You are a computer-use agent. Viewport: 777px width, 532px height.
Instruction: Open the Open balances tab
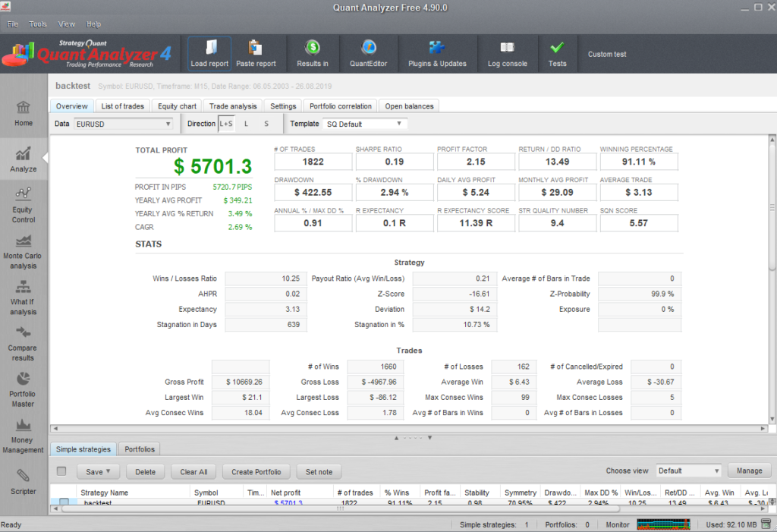pos(409,106)
